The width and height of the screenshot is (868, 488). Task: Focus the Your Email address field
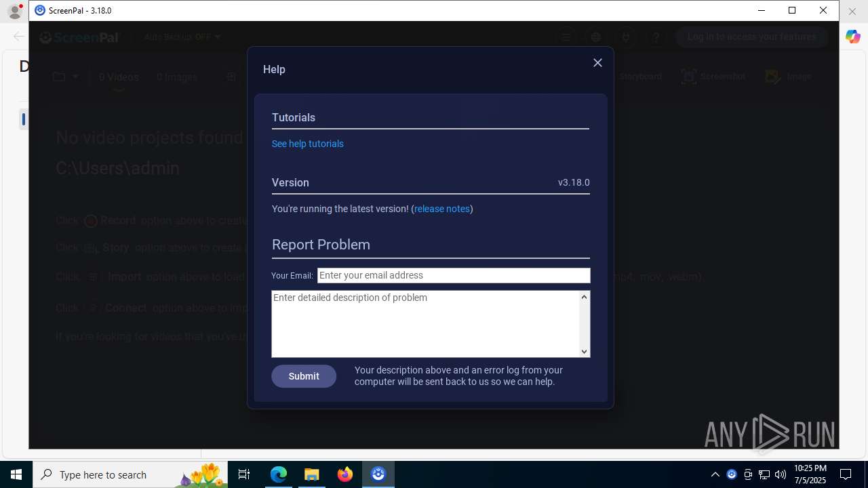click(454, 275)
